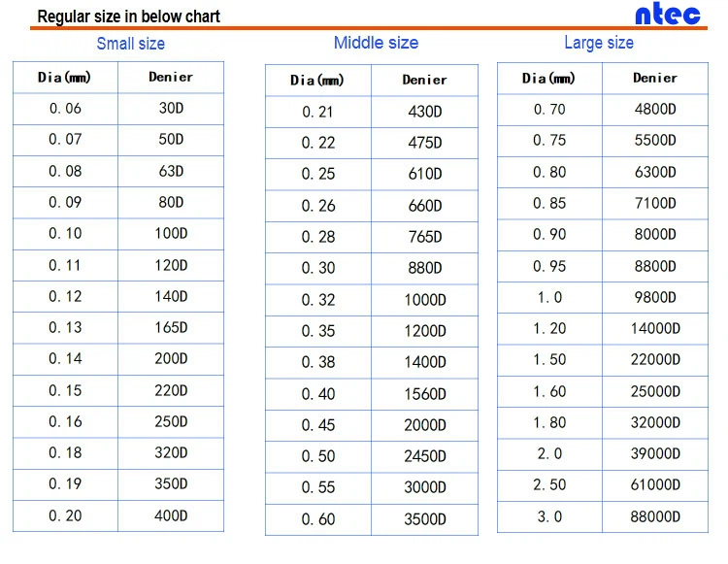Click the 3500D denier cell
This screenshot has height=564, width=728.
click(425, 519)
